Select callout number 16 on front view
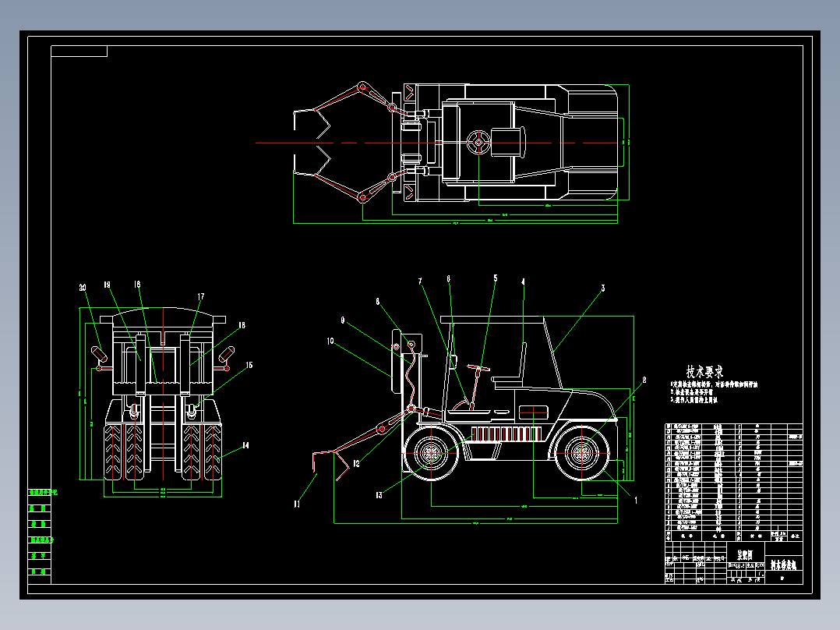 137,284
